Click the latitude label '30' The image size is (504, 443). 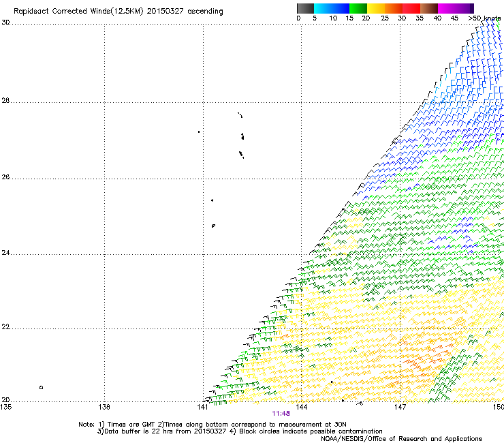coord(5,22)
